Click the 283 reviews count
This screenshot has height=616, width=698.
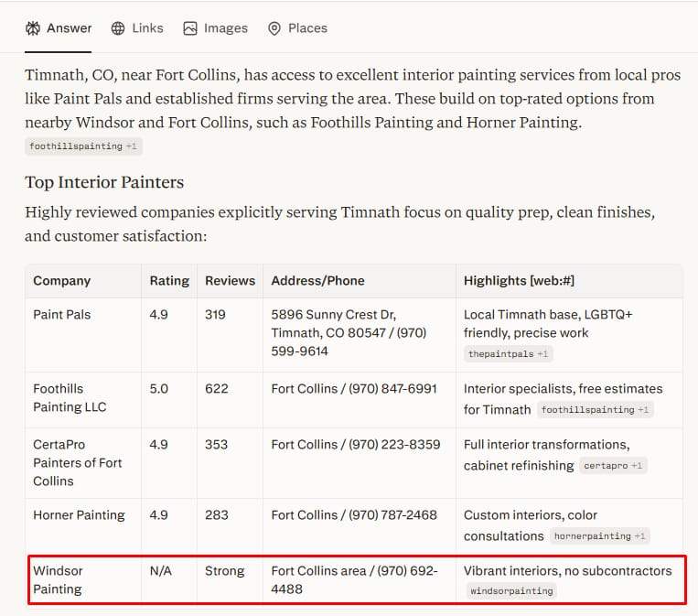216,515
